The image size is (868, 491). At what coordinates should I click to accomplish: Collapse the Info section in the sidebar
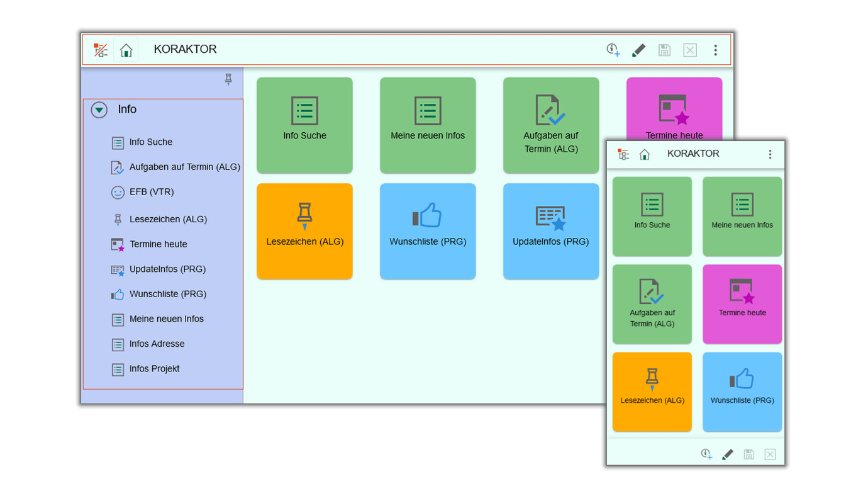tap(99, 110)
